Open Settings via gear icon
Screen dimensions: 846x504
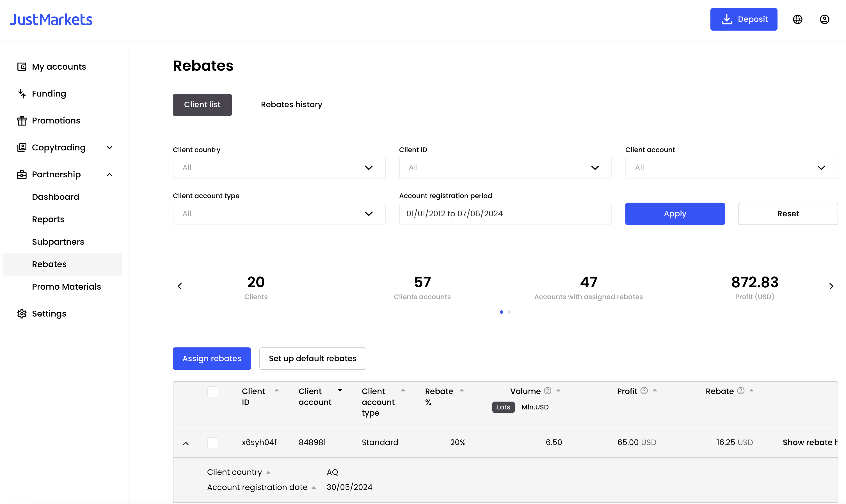[22, 313]
